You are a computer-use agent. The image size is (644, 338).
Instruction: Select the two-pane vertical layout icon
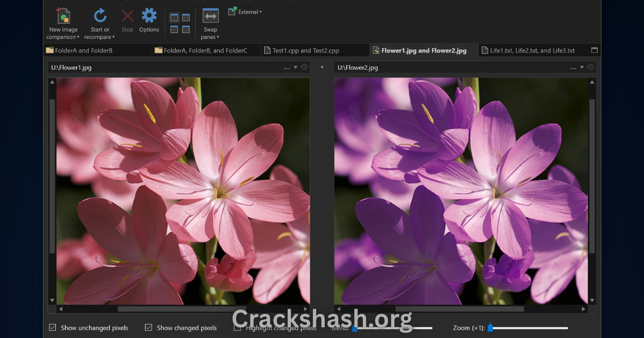coord(174,18)
